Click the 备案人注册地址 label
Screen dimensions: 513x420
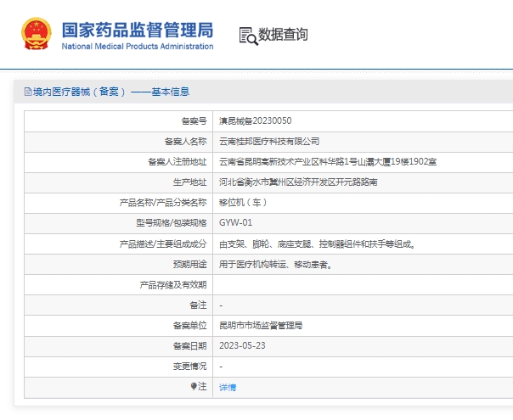pyautogui.click(x=178, y=162)
